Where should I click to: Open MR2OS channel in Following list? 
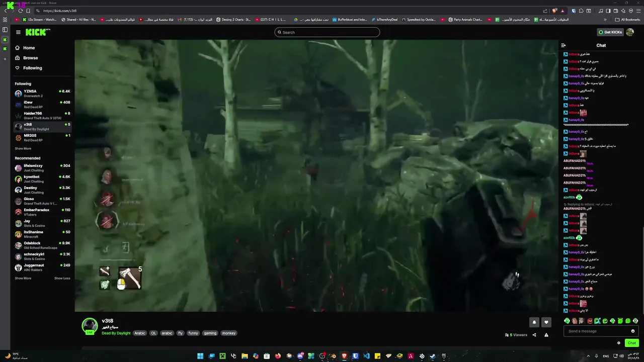coord(42,138)
